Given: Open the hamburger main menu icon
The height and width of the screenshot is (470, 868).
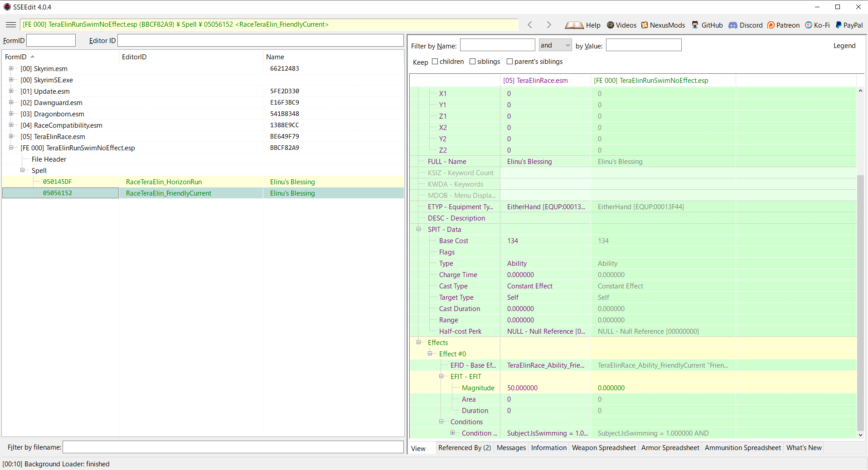Looking at the screenshot, I should tap(11, 25).
